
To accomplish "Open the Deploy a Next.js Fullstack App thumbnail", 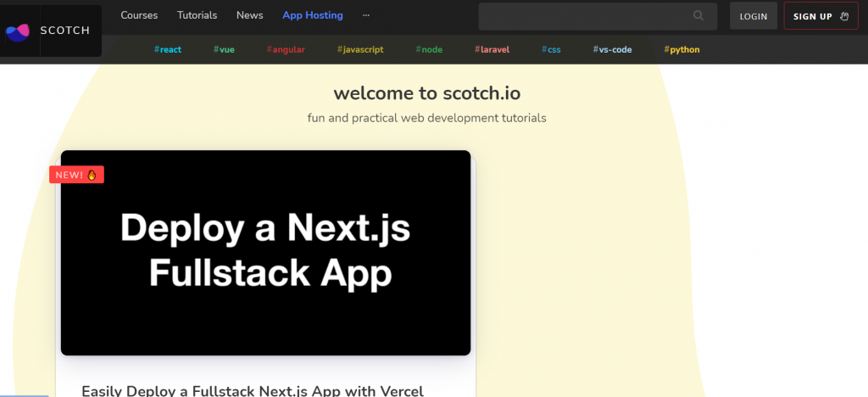I will click(265, 253).
